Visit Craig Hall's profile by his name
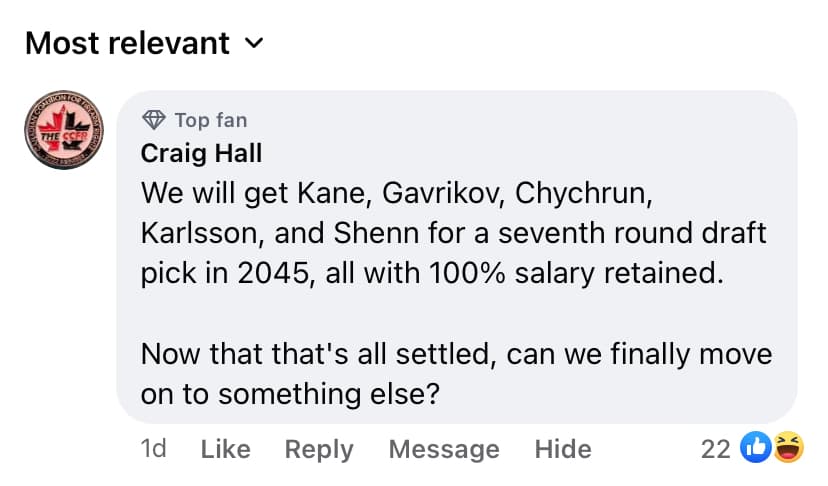 click(x=200, y=152)
